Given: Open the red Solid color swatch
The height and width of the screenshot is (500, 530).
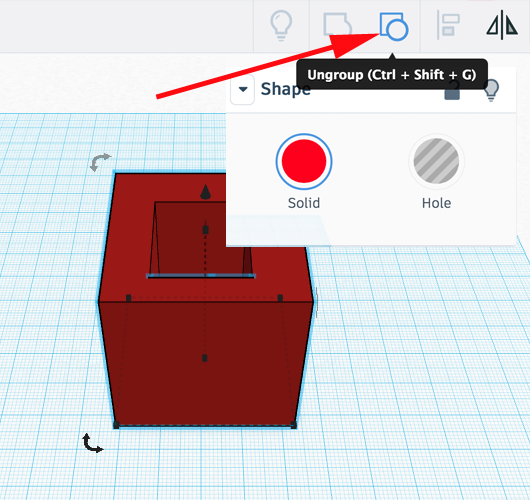Looking at the screenshot, I should (304, 162).
